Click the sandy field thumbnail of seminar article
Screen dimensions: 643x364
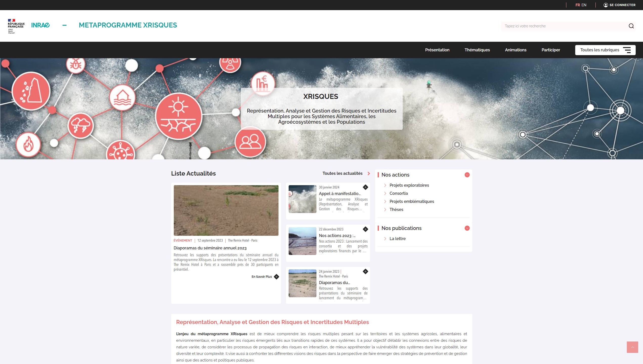pos(226,210)
